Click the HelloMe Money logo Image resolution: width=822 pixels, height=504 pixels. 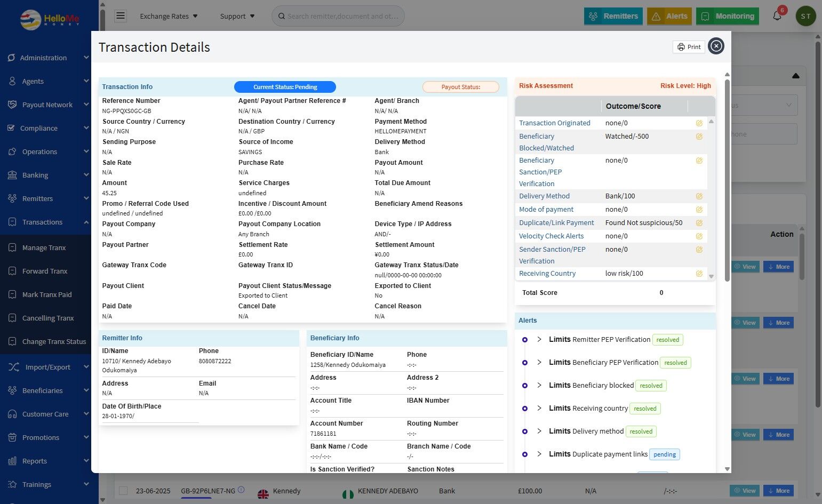tap(49, 20)
